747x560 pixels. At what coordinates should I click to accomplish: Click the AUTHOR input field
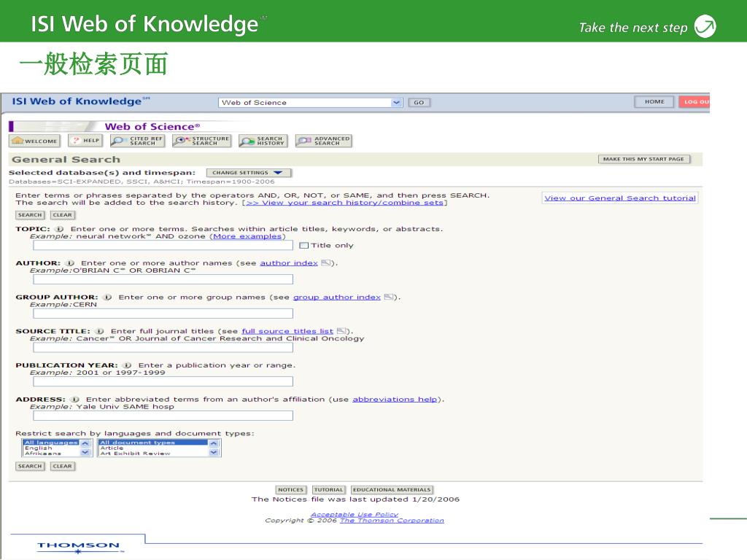click(163, 279)
